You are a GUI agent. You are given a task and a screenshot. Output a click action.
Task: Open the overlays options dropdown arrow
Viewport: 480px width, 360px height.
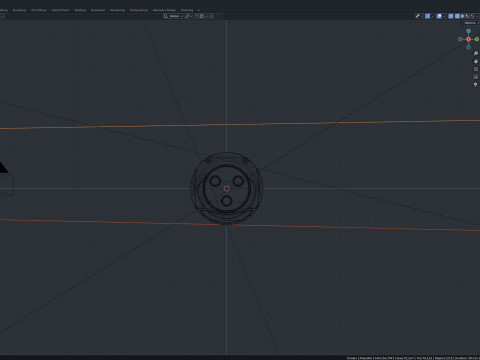click(x=444, y=16)
